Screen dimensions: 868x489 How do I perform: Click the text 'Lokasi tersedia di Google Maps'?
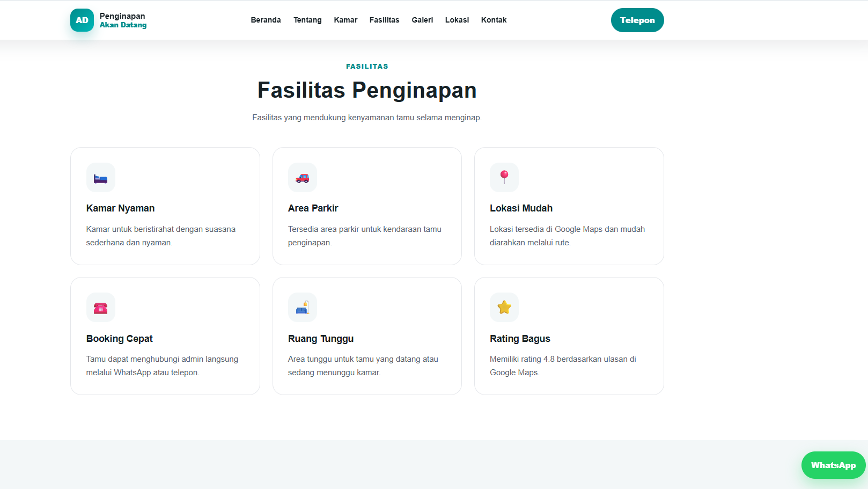pos(546,229)
